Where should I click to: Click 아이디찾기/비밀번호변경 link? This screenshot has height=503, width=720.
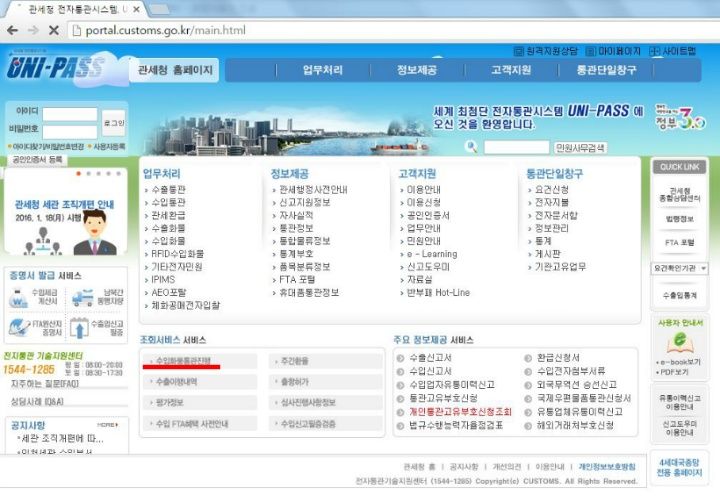[46, 147]
